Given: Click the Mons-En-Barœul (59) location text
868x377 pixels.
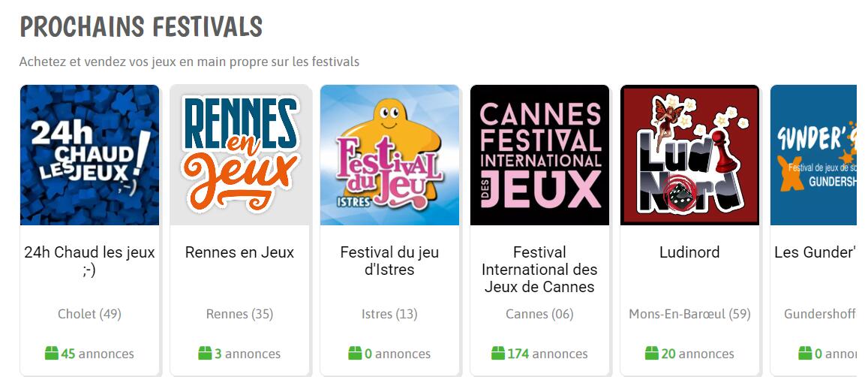Looking at the screenshot, I should (x=689, y=315).
